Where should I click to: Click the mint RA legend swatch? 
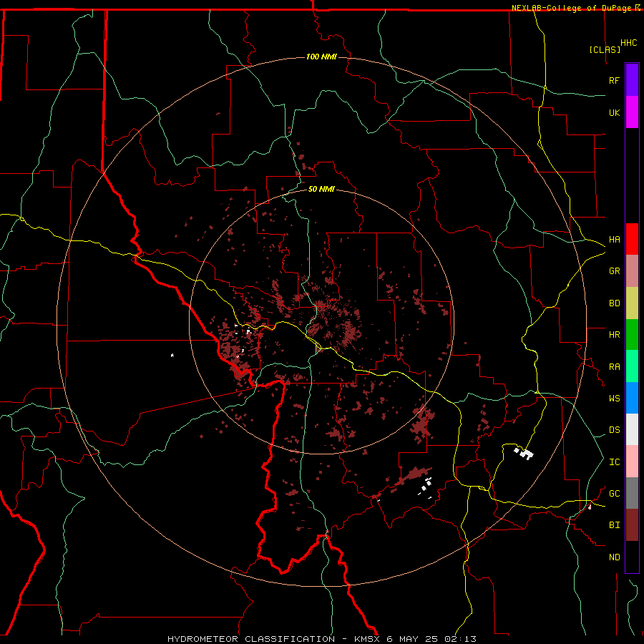pos(632,366)
